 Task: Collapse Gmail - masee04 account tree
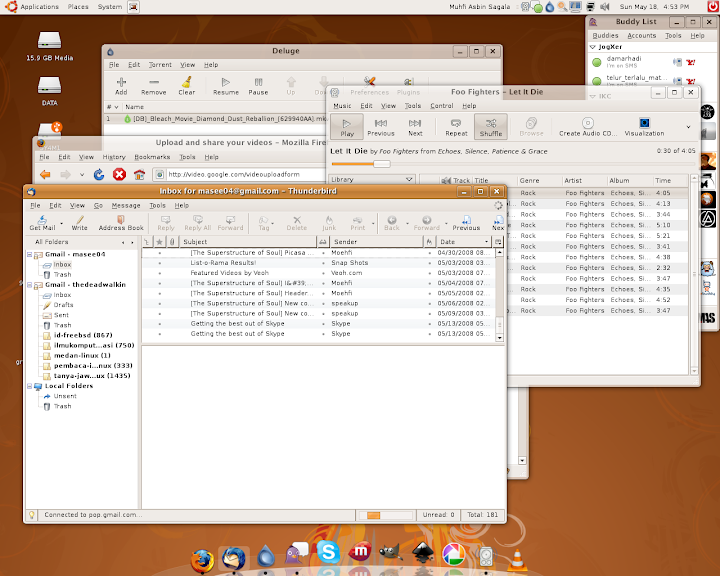click(x=29, y=254)
